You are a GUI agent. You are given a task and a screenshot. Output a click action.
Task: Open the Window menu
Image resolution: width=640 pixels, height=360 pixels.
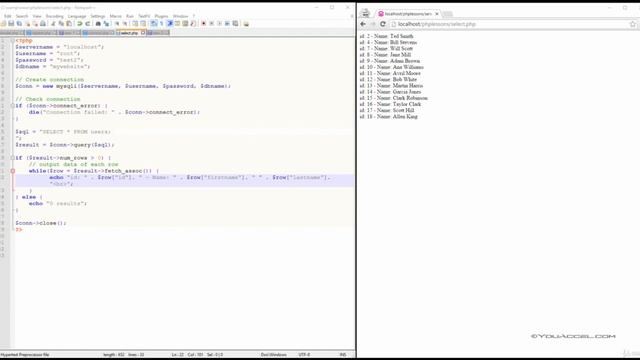click(x=180, y=16)
